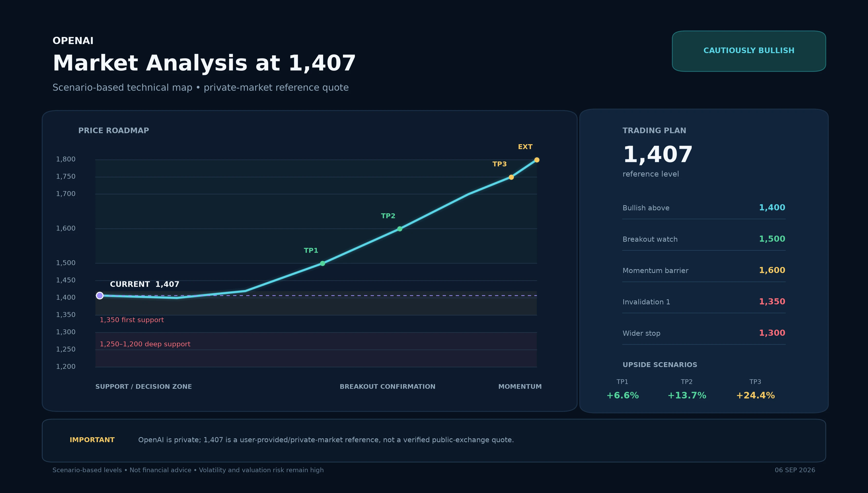Select the 1,400 value beside Bullish above
Image resolution: width=868 pixels, height=493 pixels.
point(772,208)
